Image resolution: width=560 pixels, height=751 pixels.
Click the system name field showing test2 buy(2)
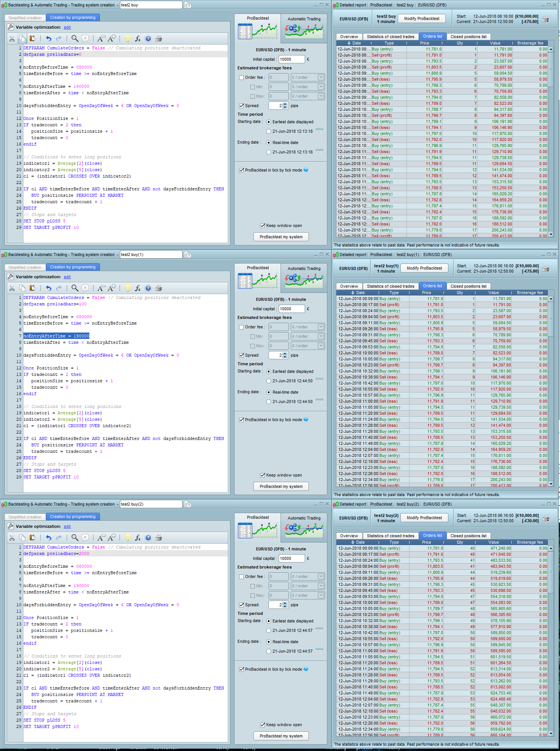(151, 504)
